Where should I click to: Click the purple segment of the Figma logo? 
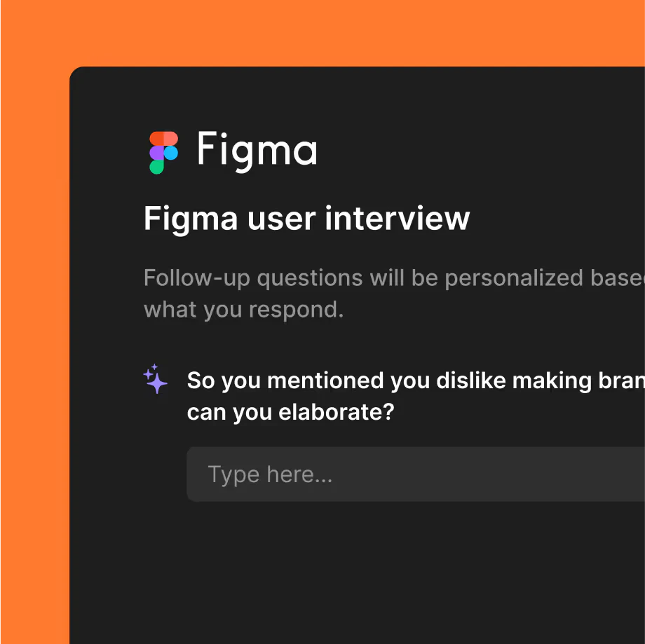[156, 152]
